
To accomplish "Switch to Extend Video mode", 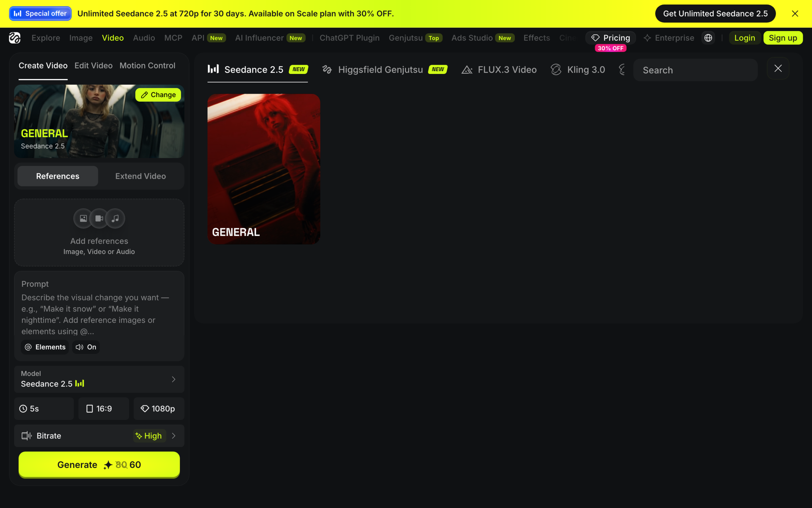I will tap(141, 176).
